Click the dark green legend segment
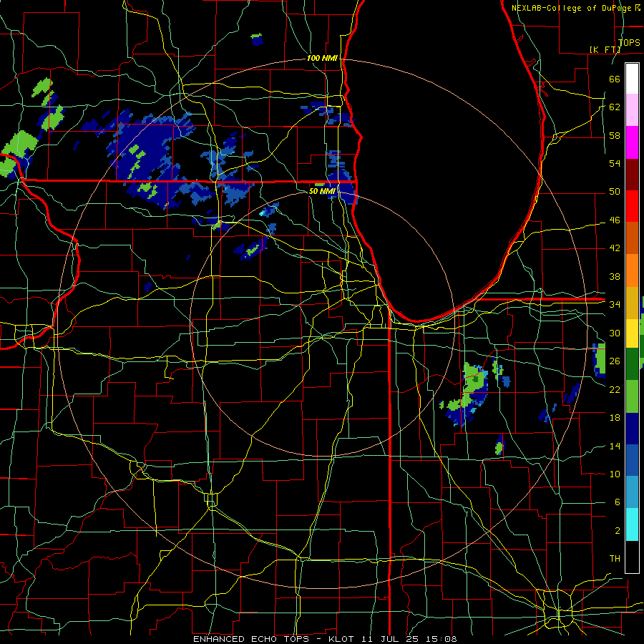The height and width of the screenshot is (644, 644). [632, 364]
